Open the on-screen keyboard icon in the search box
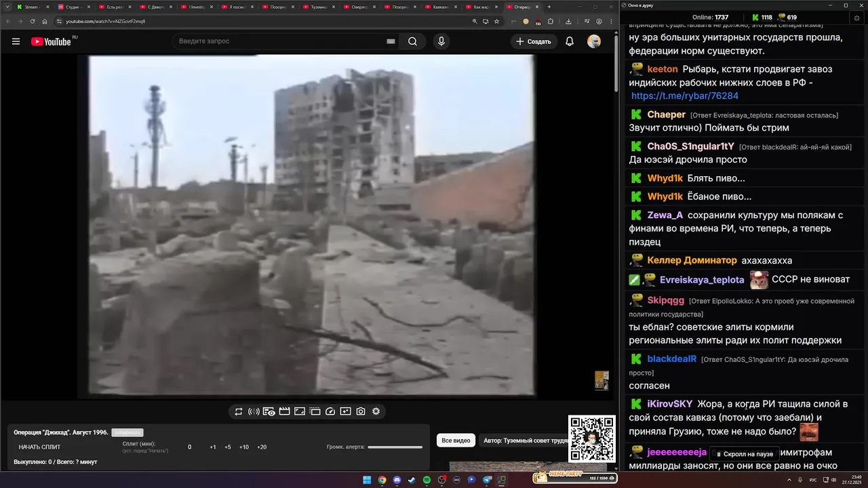This screenshot has width=868, height=488. 391,41
